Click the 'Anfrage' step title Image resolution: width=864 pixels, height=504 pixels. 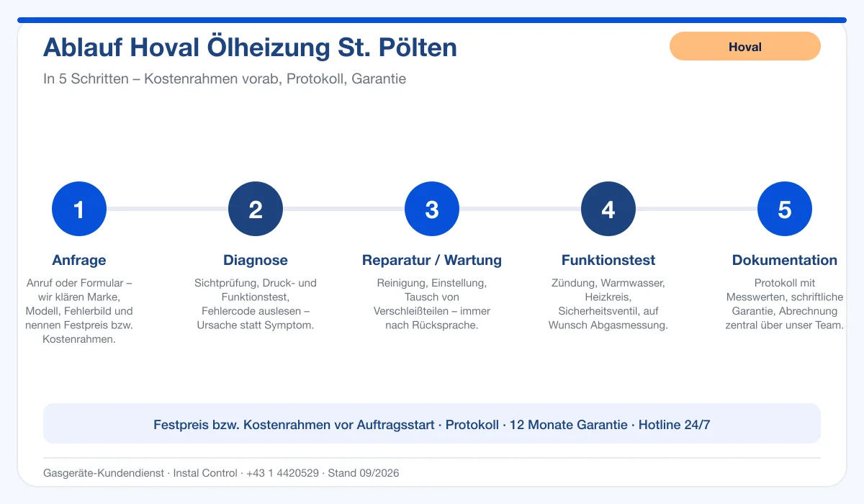[79, 260]
